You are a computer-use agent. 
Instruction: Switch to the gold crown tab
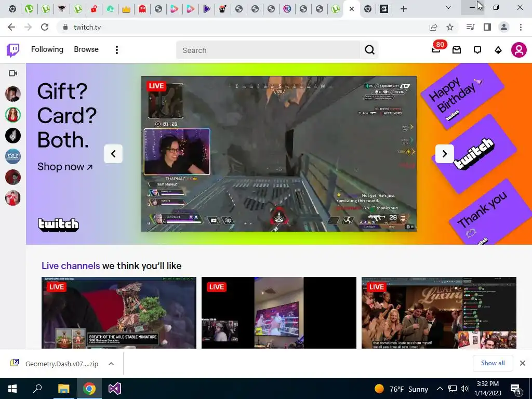coord(126,9)
